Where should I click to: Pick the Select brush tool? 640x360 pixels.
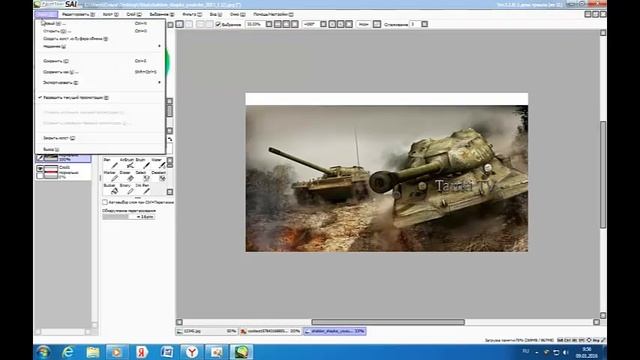point(143,176)
